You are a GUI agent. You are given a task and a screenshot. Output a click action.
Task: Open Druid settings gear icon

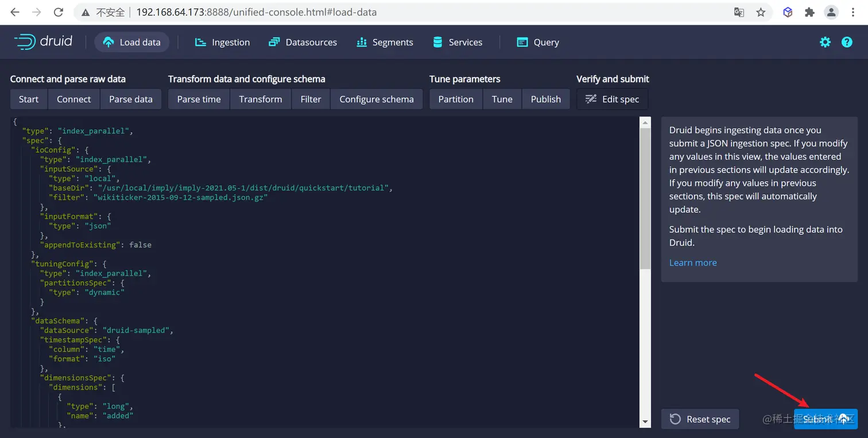pos(825,42)
